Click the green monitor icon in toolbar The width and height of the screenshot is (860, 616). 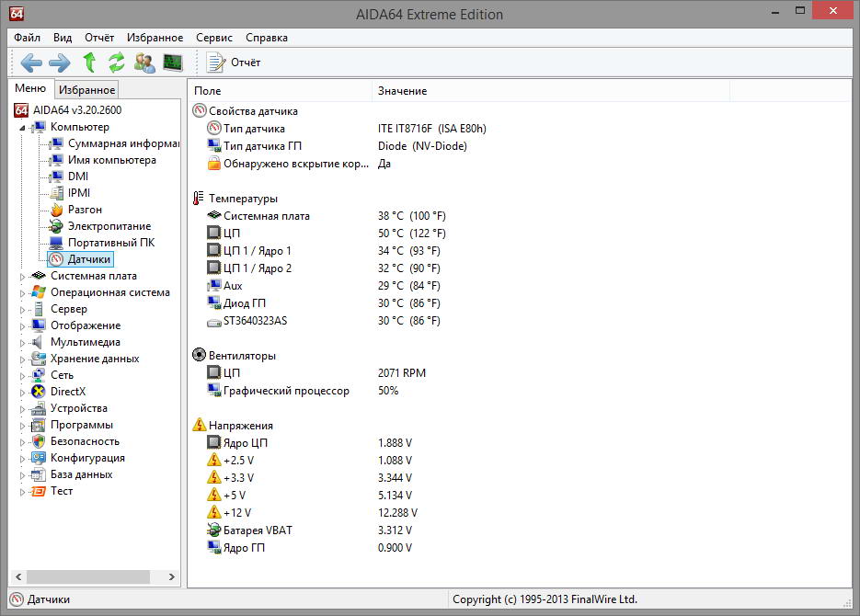click(x=173, y=63)
